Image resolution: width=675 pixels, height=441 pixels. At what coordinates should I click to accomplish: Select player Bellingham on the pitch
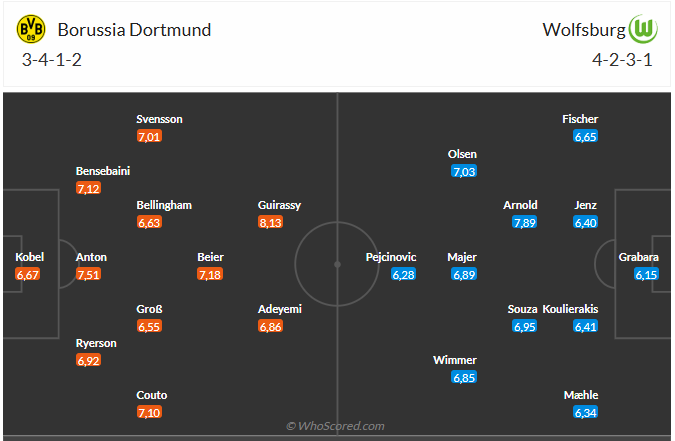coord(164,205)
